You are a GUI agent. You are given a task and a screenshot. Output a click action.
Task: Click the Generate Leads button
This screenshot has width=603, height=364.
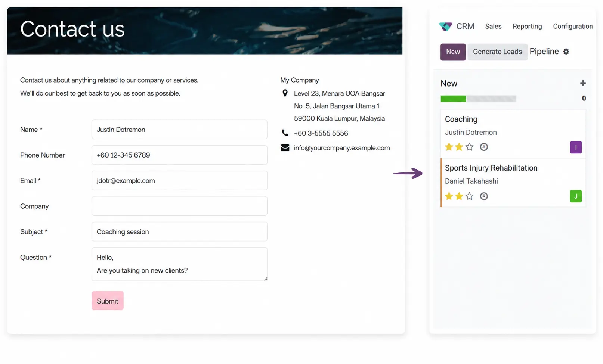pyautogui.click(x=497, y=52)
